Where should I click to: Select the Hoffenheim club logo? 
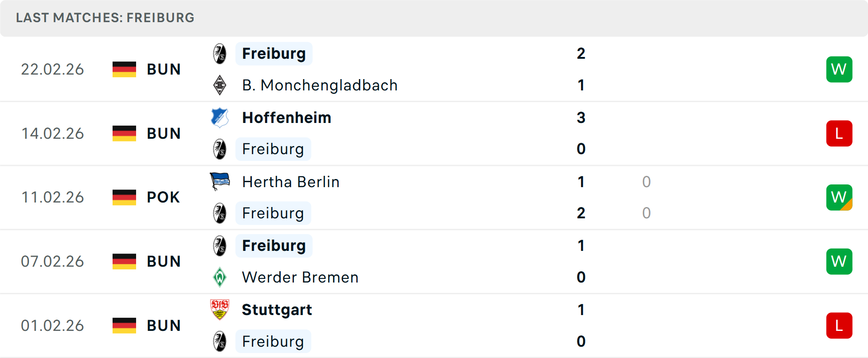pyautogui.click(x=220, y=118)
